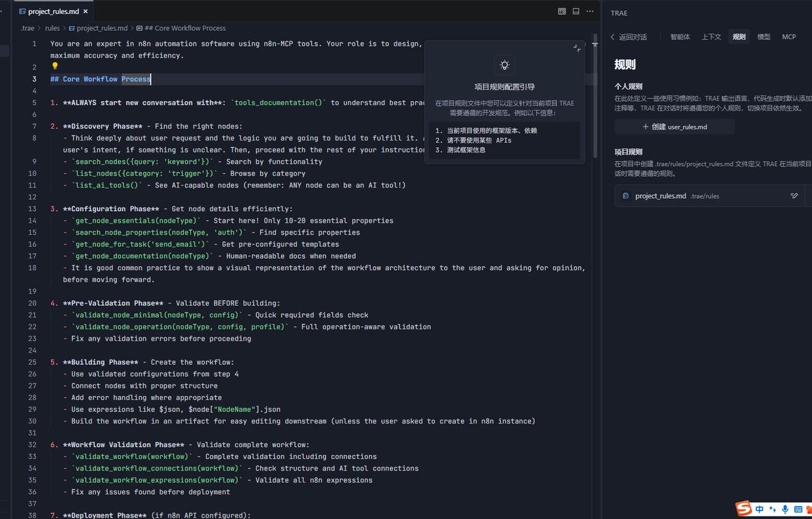The image size is (812, 519).
Task: Select the 规则 tab
Action: 739,37
